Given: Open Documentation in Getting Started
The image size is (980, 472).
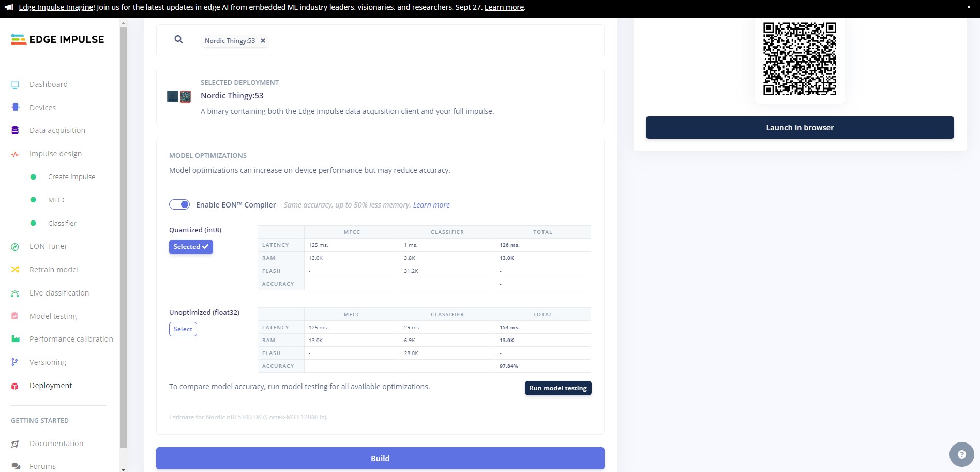Looking at the screenshot, I should 56,444.
